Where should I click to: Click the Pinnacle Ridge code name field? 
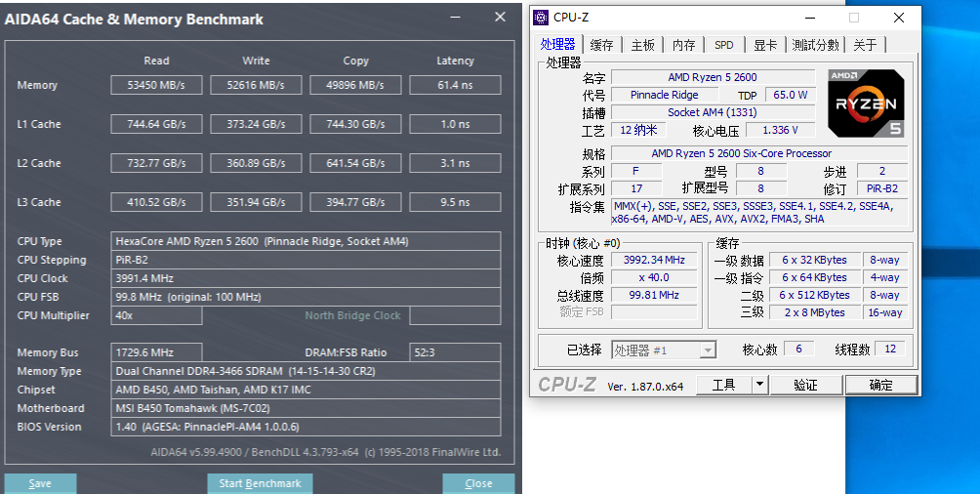[665, 95]
